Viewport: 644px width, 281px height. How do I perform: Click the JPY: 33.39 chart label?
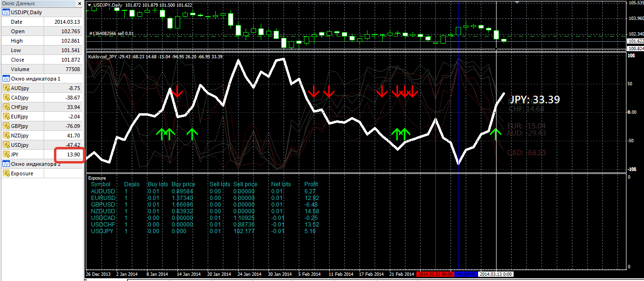pyautogui.click(x=534, y=100)
